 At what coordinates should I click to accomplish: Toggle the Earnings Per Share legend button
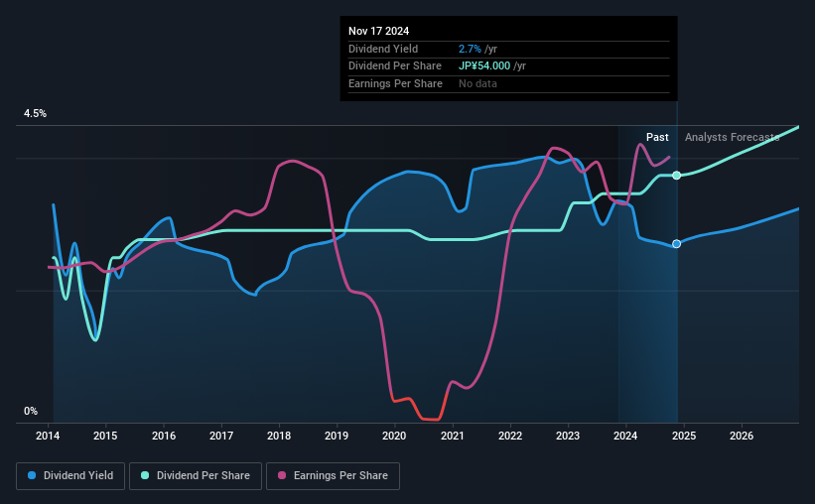coord(333,476)
